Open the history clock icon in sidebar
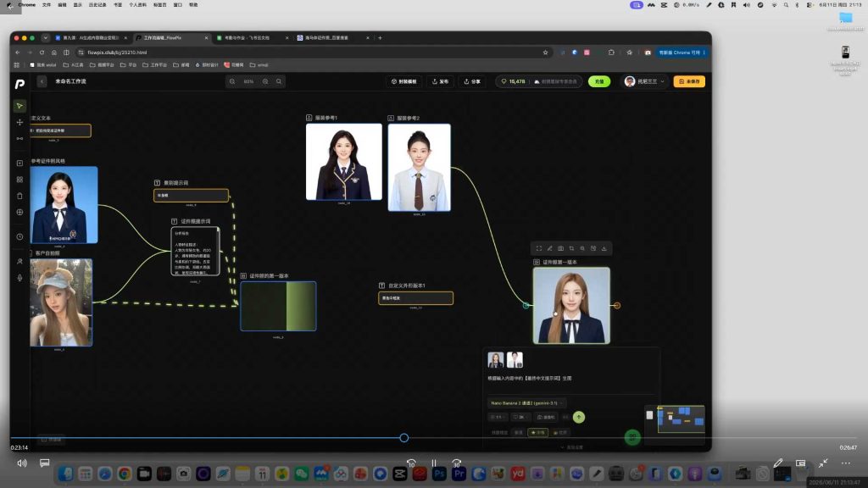 click(x=19, y=237)
